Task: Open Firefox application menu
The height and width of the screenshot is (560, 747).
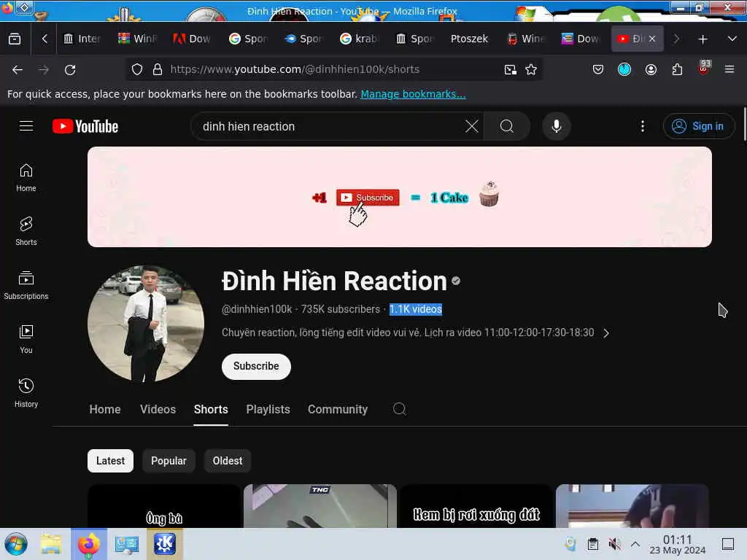Action: tap(729, 70)
